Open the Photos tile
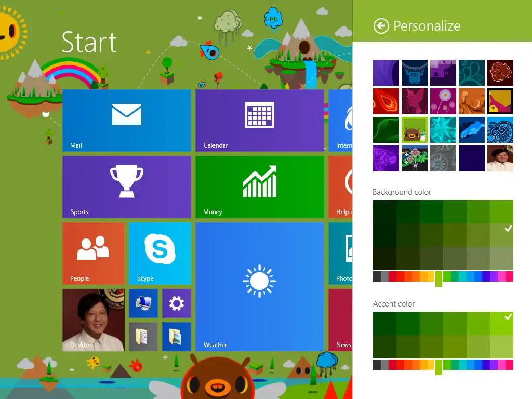The height and width of the screenshot is (399, 532). pyautogui.click(x=340, y=254)
